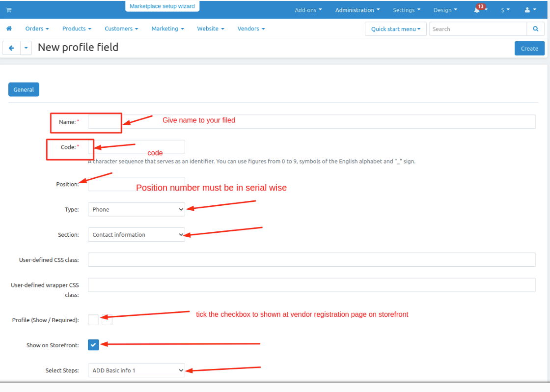Open the Type dropdown showing Phone
The height and width of the screenshot is (392, 550).
tap(136, 209)
